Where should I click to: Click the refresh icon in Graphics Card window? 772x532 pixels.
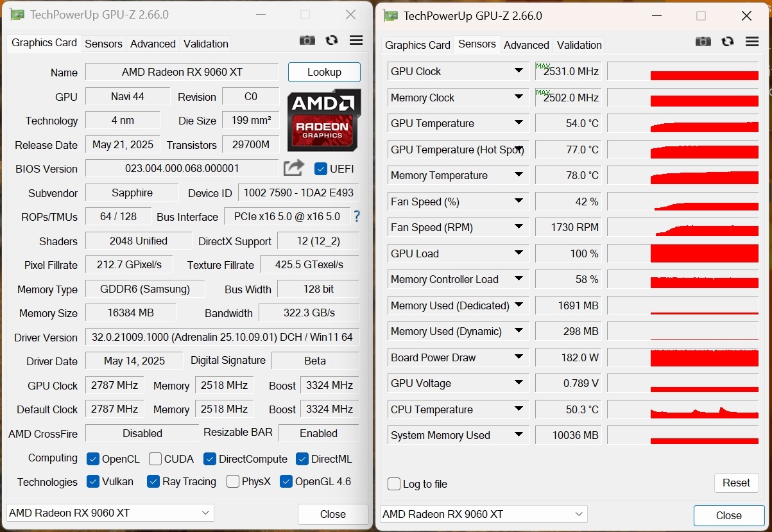coord(331,40)
